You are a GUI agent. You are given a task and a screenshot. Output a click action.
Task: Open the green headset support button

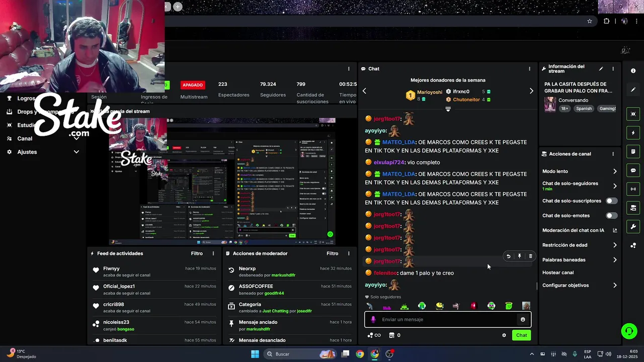click(629, 331)
